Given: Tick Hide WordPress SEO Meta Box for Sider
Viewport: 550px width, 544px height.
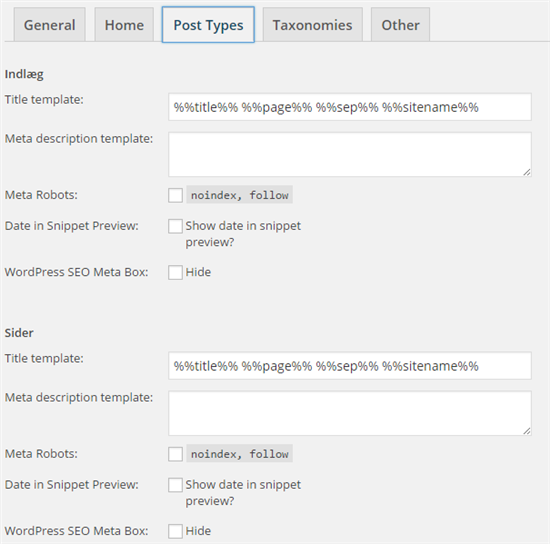Looking at the screenshot, I should point(175,531).
